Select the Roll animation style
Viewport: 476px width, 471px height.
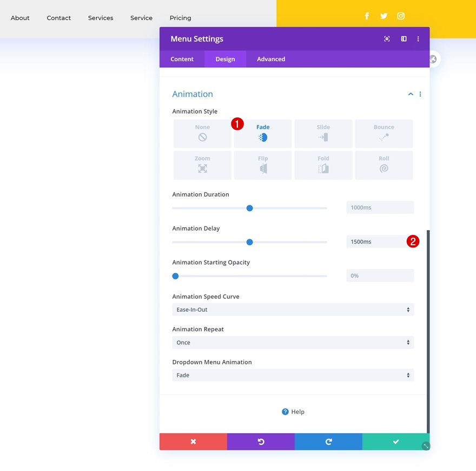tap(384, 165)
